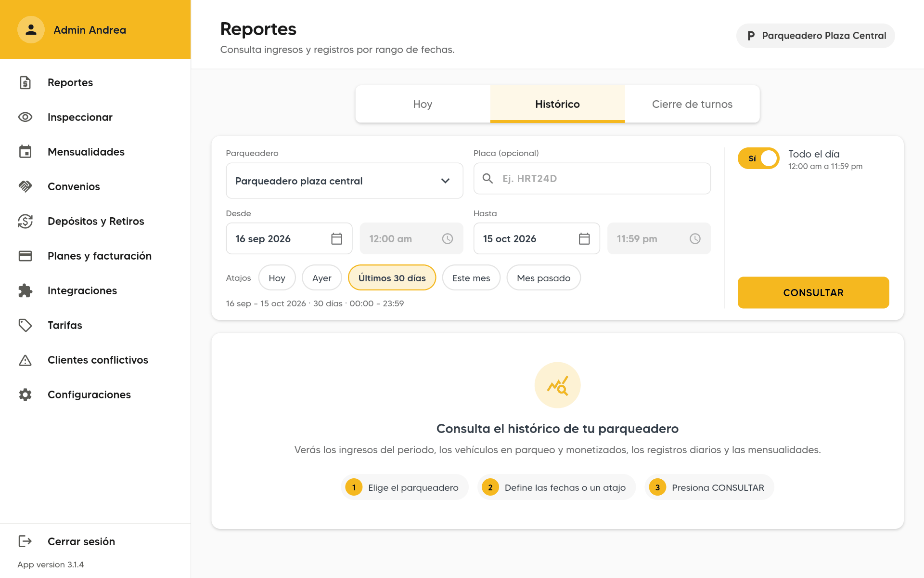The image size is (924, 578).
Task: Click the Integraciones puzzle icon
Action: point(25,290)
